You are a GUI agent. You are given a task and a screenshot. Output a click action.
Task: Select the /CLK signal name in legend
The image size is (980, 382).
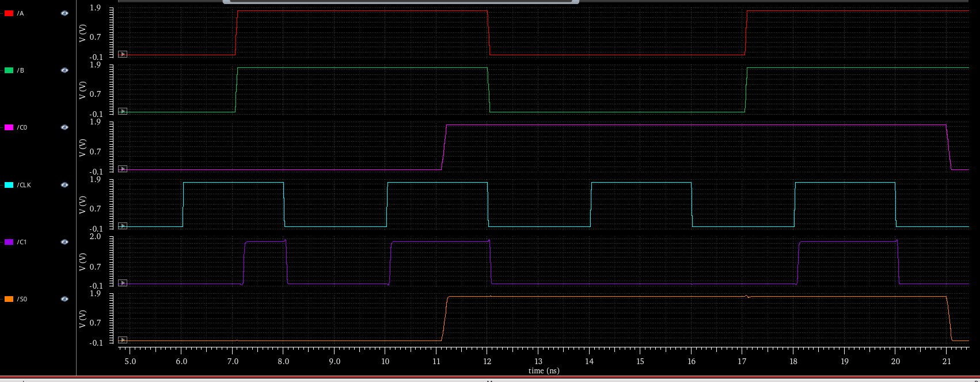point(24,185)
